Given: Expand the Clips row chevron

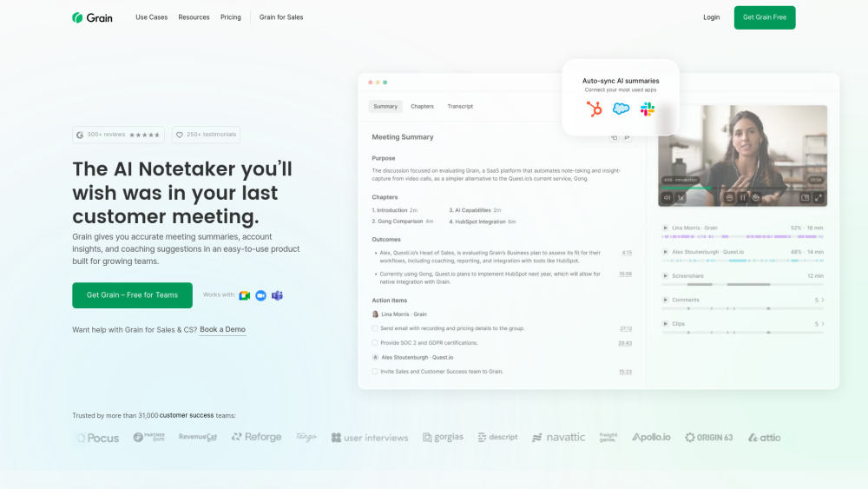Looking at the screenshot, I should [823, 324].
